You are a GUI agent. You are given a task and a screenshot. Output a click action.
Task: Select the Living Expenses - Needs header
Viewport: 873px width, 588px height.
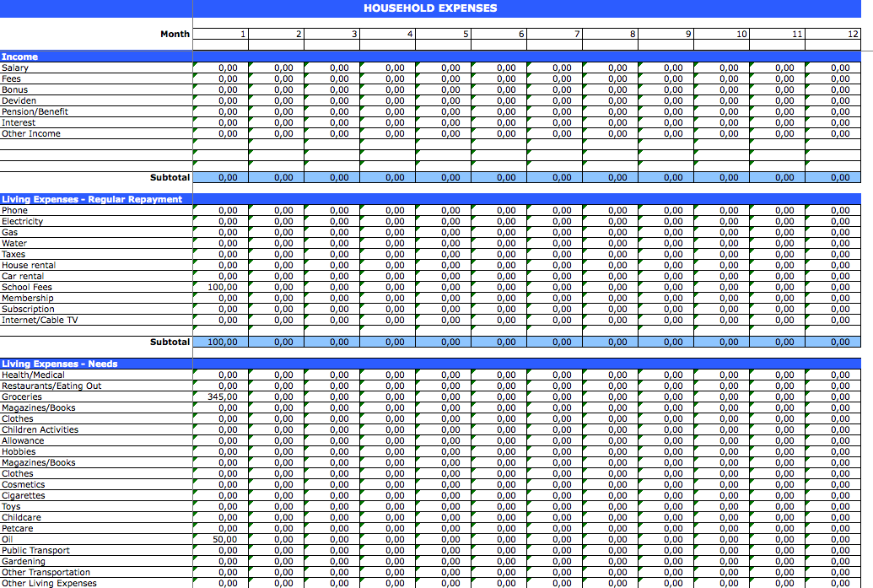tap(60, 364)
